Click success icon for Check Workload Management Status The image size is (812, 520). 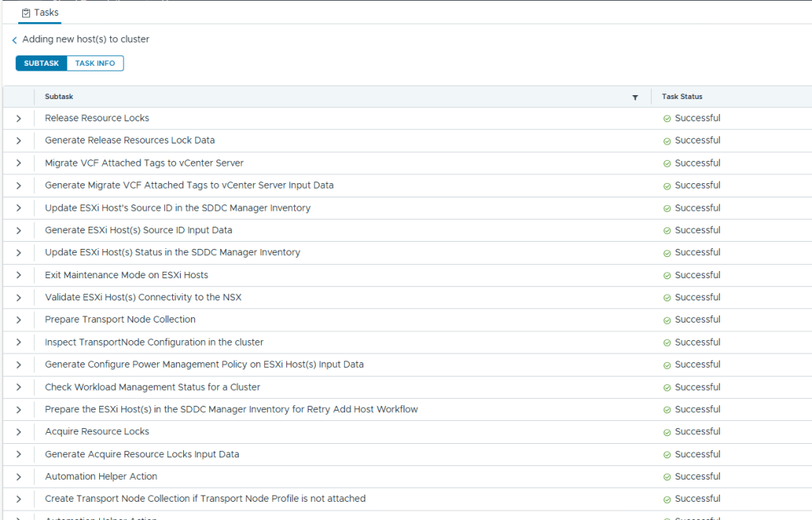pos(667,388)
